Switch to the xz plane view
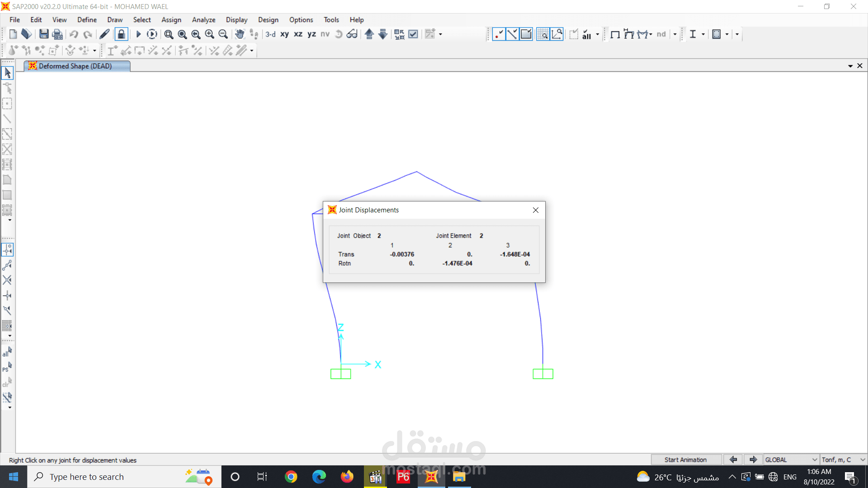The image size is (868, 488). tap(298, 34)
